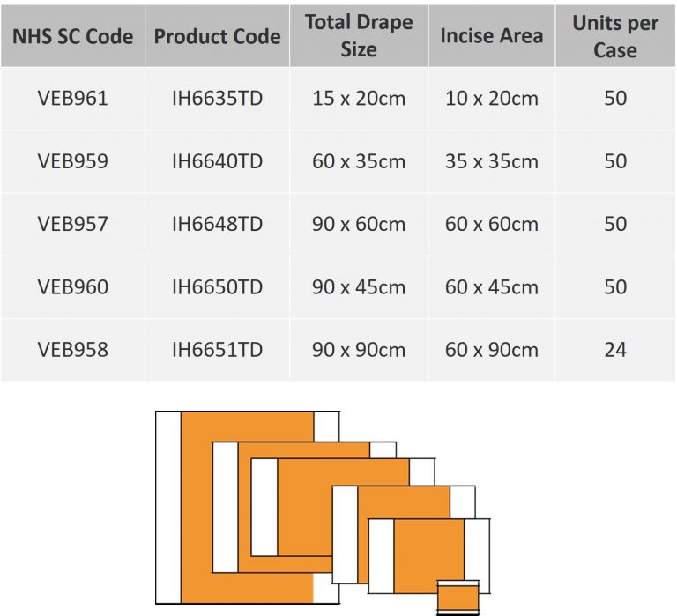Image resolution: width=677 pixels, height=616 pixels.
Task: Click the Incise Area column header
Action: tap(492, 36)
